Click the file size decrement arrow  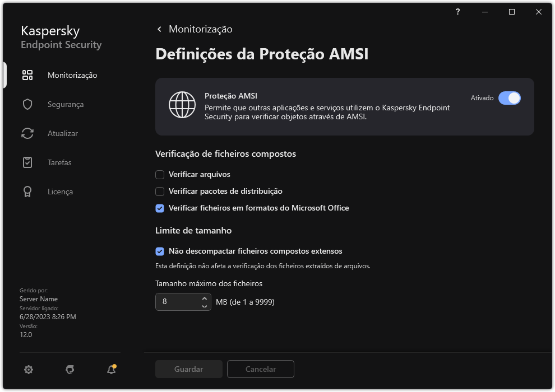pyautogui.click(x=203, y=305)
